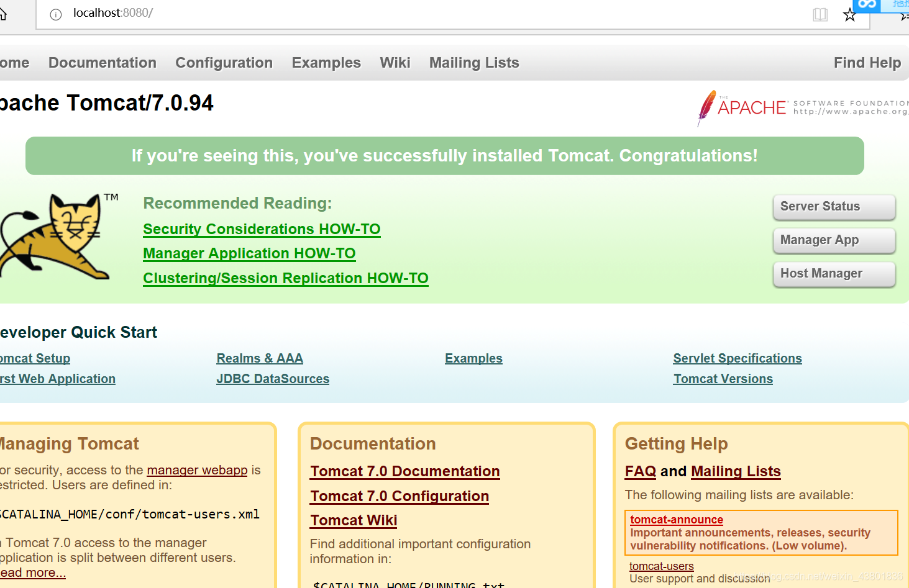
Task: Open First Web Application link
Action: pos(57,379)
